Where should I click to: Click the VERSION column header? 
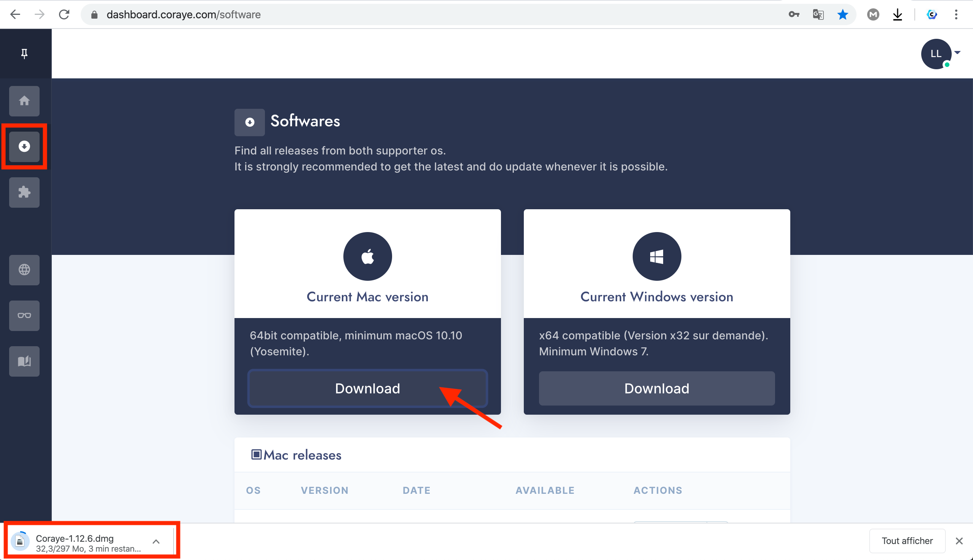(325, 490)
